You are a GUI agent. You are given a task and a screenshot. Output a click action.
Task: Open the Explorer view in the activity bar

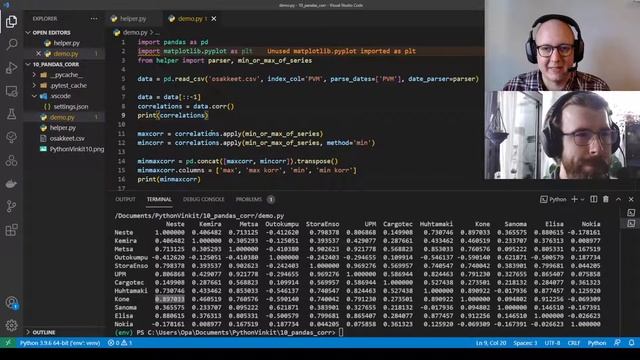click(11, 21)
